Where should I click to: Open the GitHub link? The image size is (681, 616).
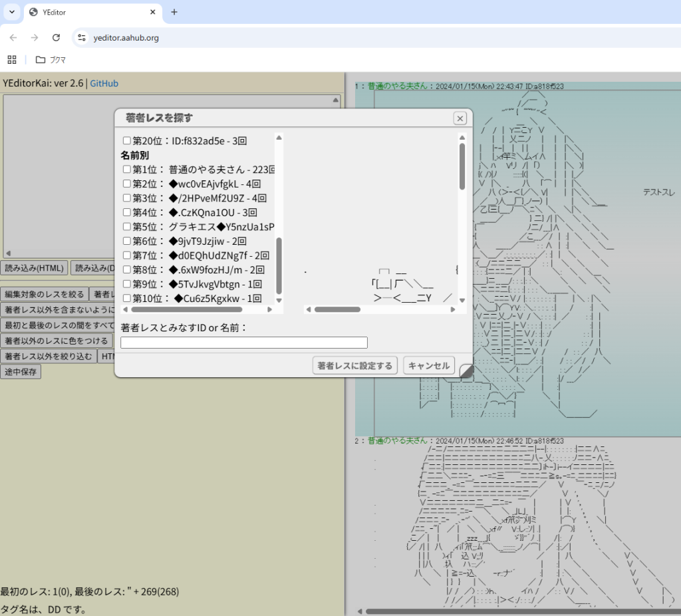pyautogui.click(x=104, y=83)
